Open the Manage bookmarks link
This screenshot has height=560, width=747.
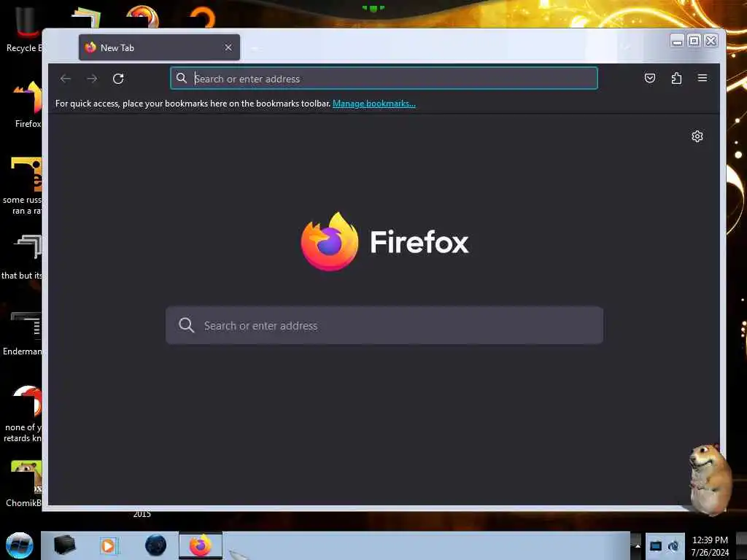pos(374,104)
